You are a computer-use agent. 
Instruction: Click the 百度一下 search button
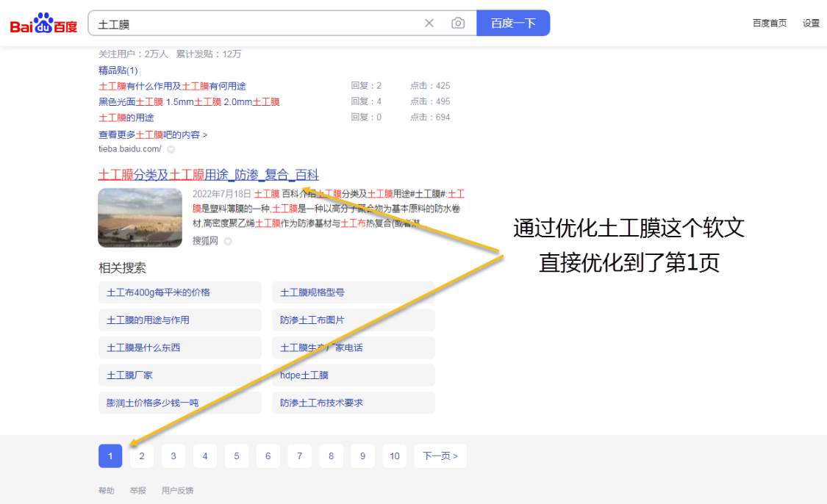tap(512, 23)
